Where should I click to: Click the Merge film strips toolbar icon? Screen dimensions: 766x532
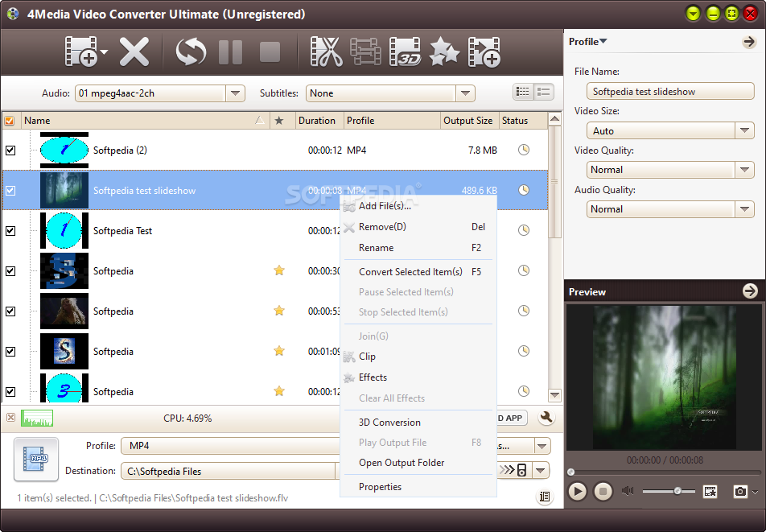365,52
